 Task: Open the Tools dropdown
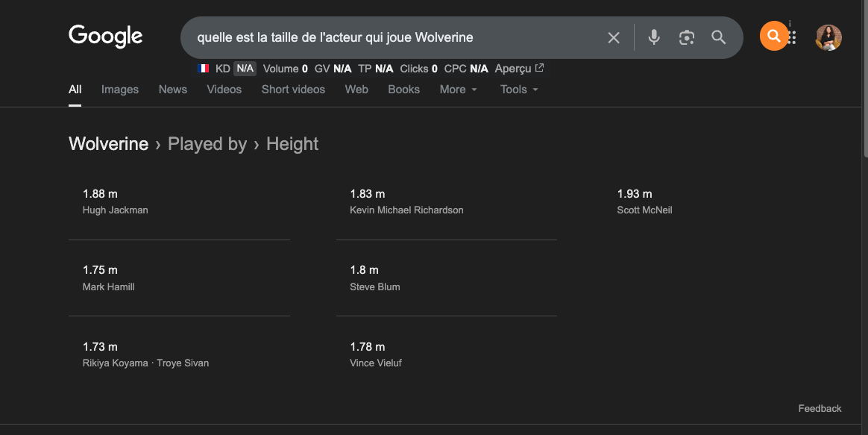518,89
